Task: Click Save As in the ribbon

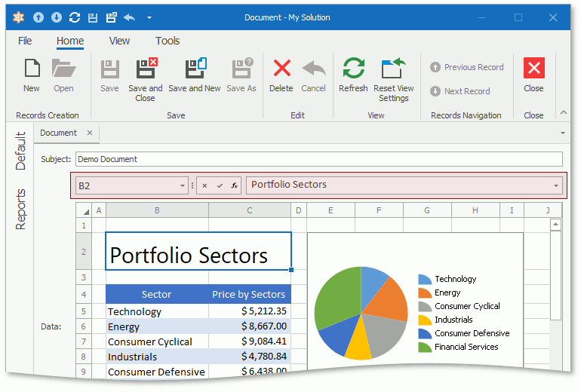Action: point(241,75)
